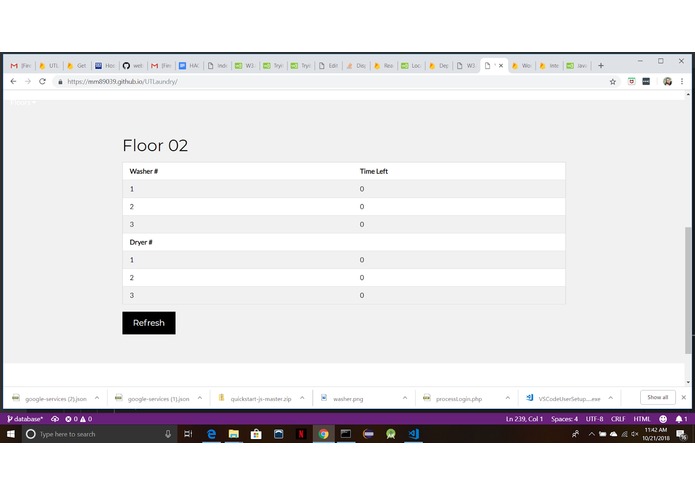This screenshot has height=494, width=695.
Task: Change encoding via UTF-8 status item
Action: point(594,419)
